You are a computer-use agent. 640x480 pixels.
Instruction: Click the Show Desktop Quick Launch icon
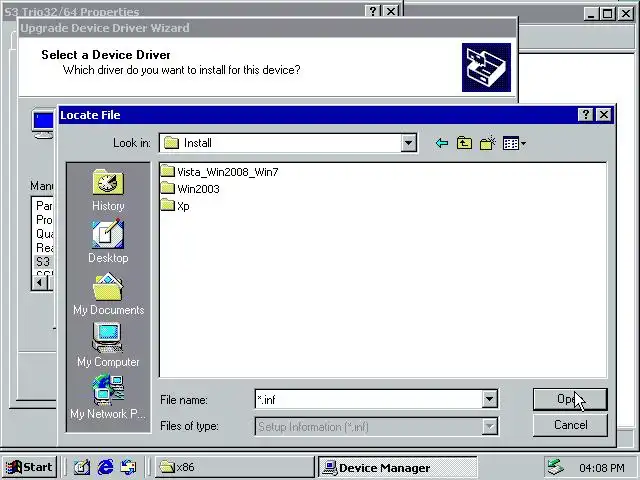pos(82,467)
